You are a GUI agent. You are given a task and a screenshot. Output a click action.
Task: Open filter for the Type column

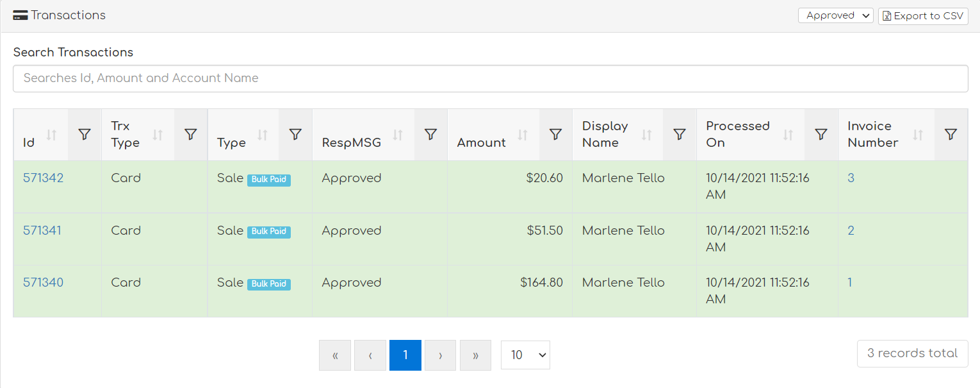[x=295, y=135]
